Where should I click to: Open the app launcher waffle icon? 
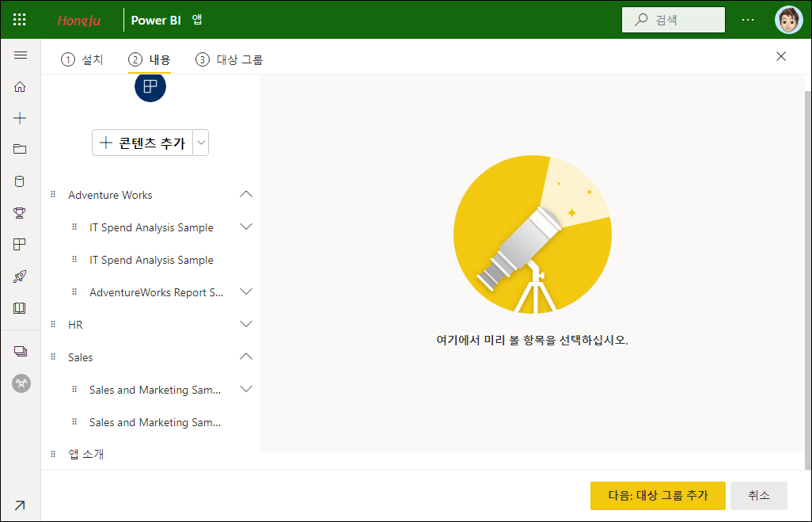click(x=19, y=20)
